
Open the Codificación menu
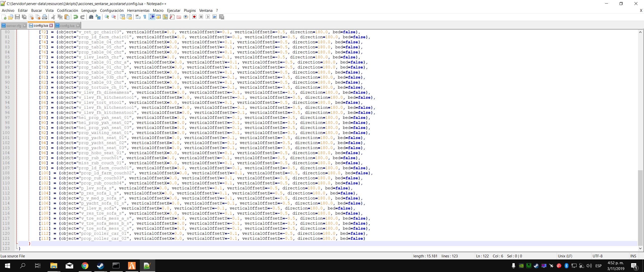pos(67,10)
